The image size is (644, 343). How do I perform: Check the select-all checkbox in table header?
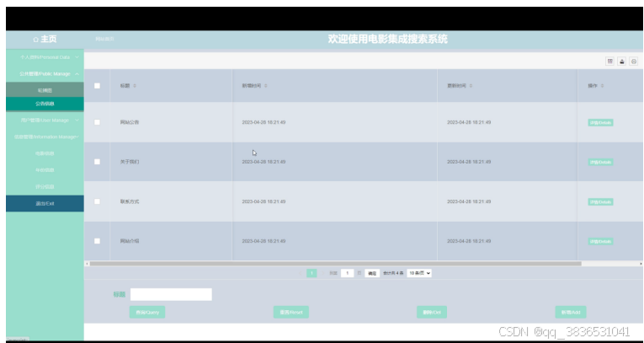pyautogui.click(x=97, y=86)
